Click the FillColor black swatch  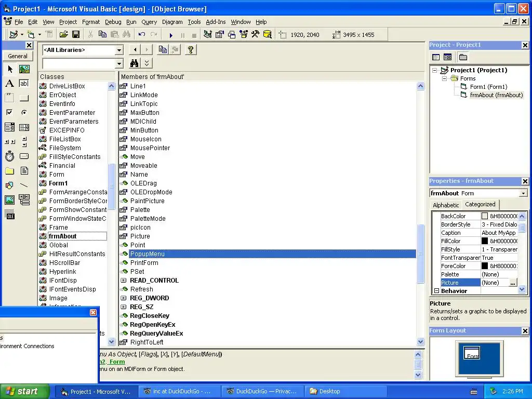tap(485, 241)
